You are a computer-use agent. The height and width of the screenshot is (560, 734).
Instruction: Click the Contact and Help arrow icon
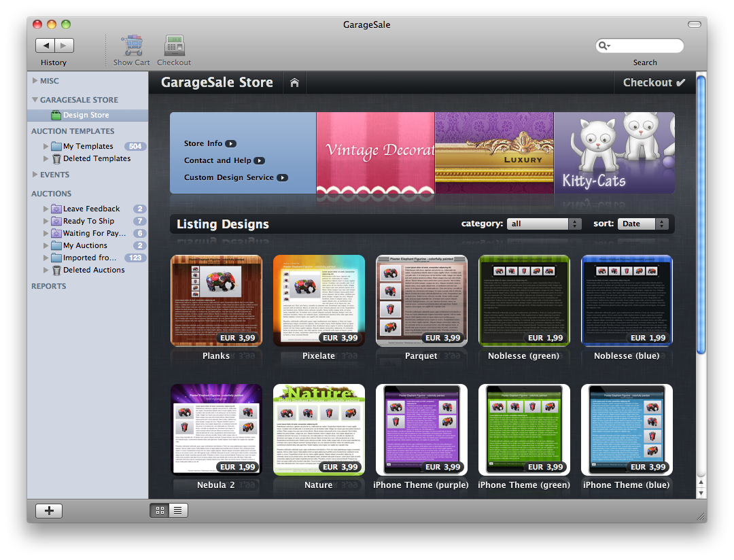point(260,160)
